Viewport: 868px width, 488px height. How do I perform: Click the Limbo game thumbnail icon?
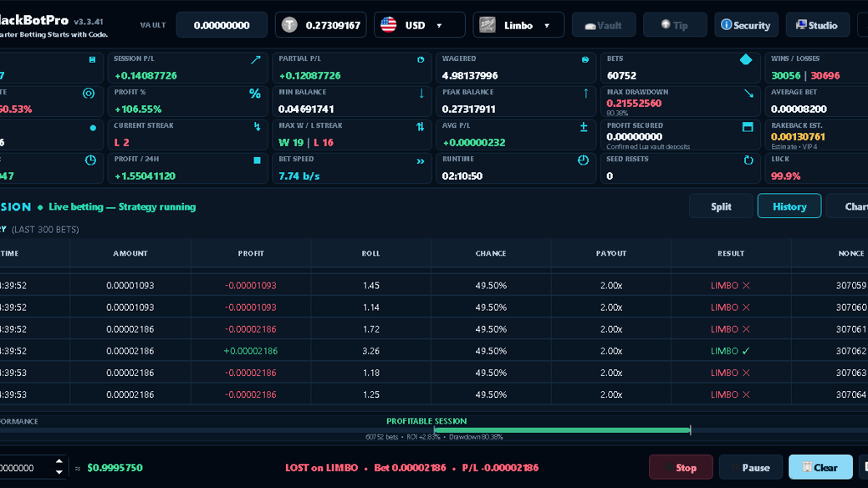488,25
